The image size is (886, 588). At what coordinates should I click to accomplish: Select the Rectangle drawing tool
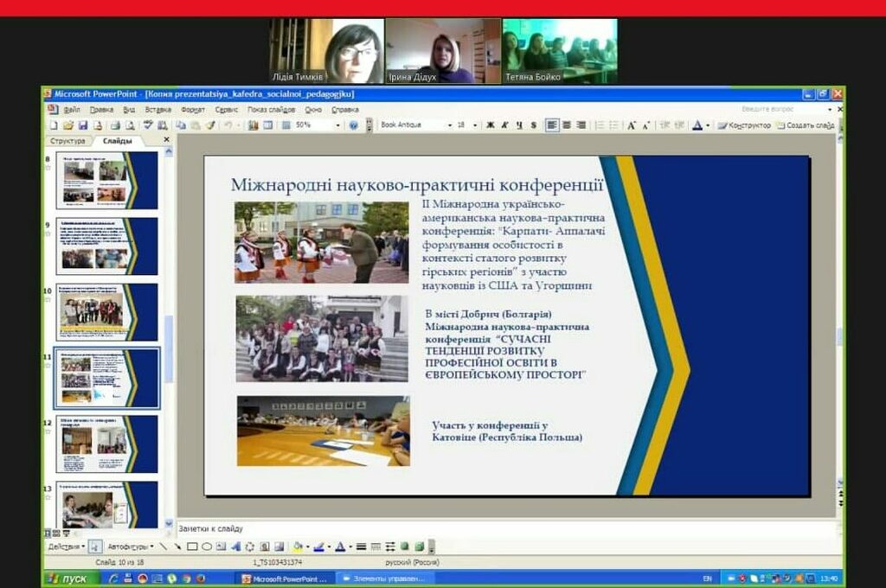pos(193,546)
